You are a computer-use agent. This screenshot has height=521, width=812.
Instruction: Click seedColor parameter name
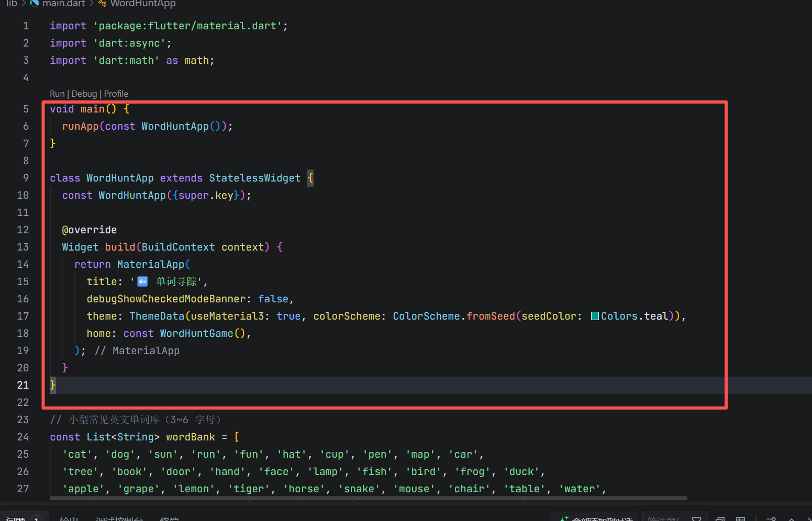(x=549, y=316)
